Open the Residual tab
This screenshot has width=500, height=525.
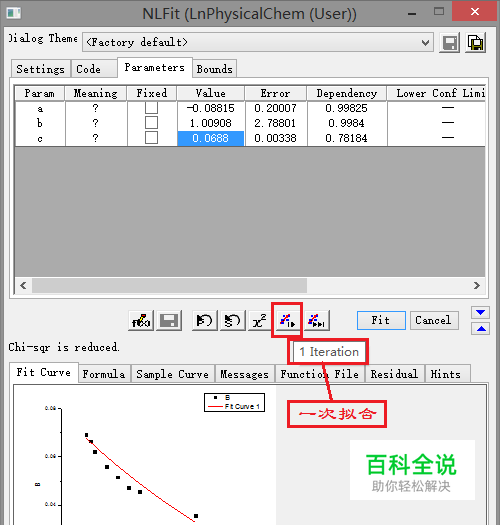tap(394, 374)
